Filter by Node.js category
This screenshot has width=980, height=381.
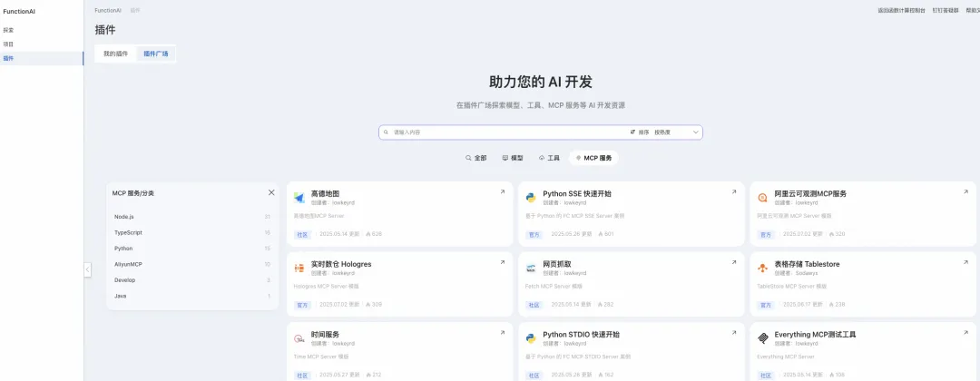[191, 217]
